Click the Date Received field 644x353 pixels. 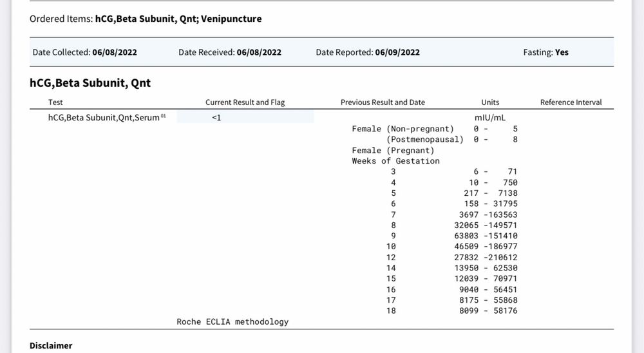point(230,52)
